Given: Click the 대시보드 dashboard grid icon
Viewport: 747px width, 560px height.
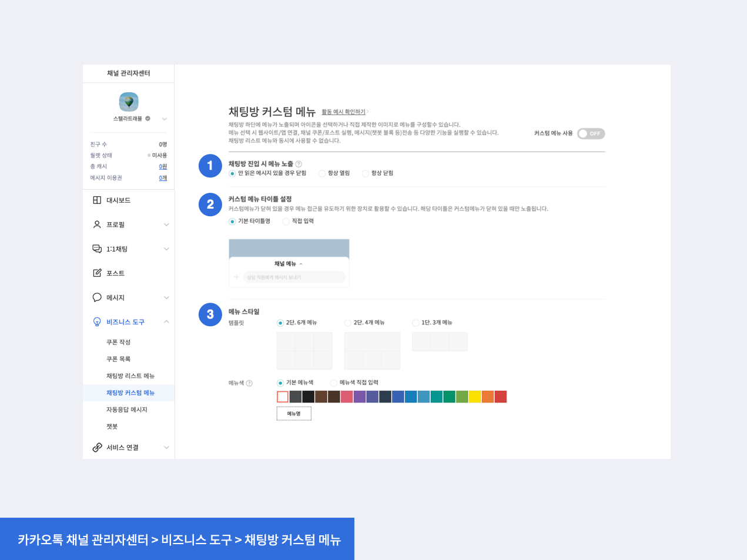Looking at the screenshot, I should (97, 200).
